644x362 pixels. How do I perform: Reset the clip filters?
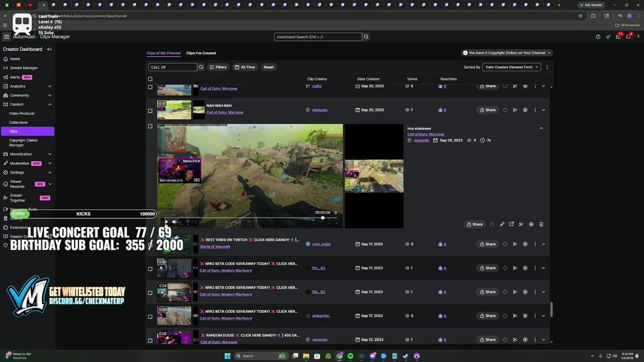tap(269, 67)
